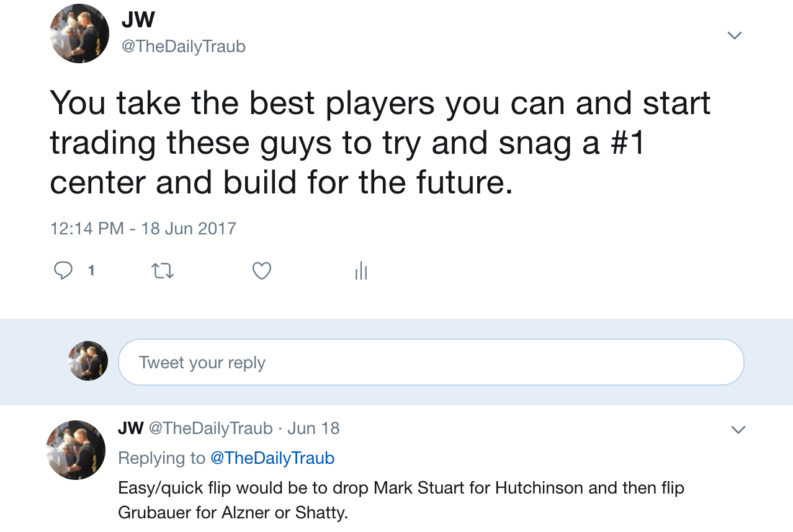Open the gray @TheDailyTraub handle in the reply header
793x532 pixels.
click(x=211, y=428)
